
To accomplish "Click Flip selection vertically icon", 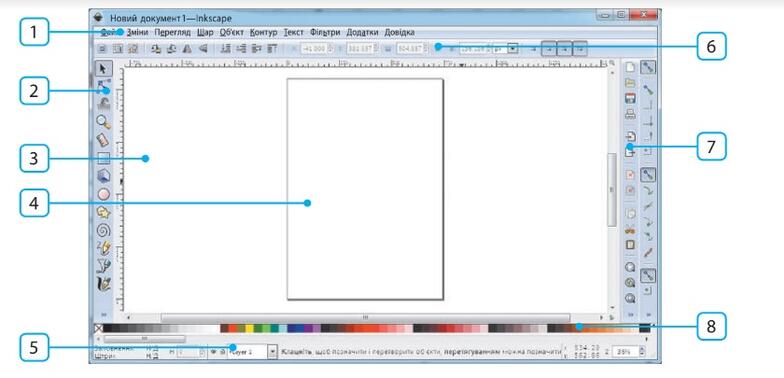I will point(203,48).
